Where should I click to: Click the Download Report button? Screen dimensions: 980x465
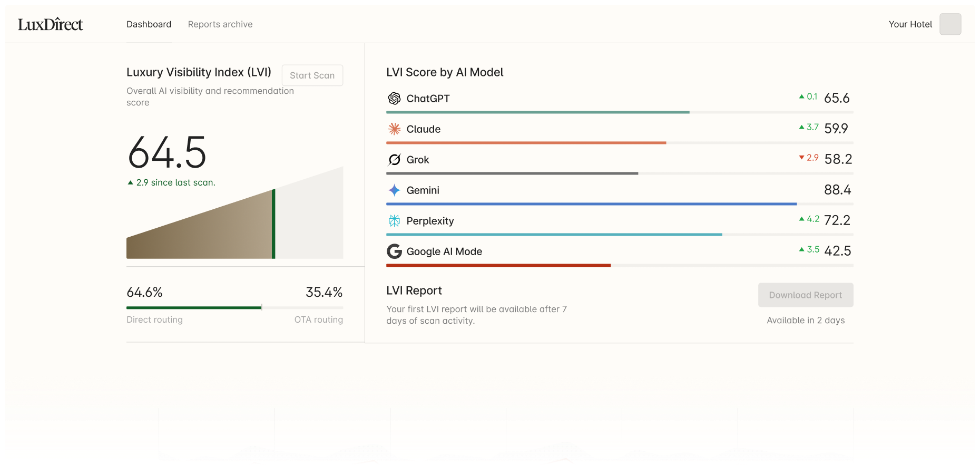click(x=806, y=295)
